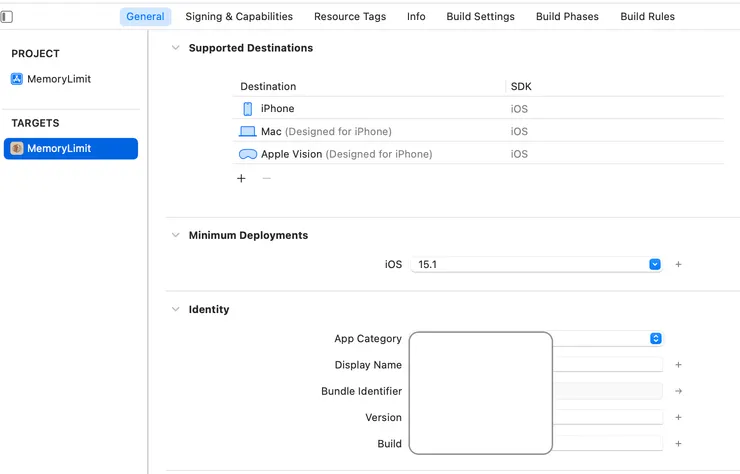Collapse the Minimum Deployments section
Viewport: 740px width, 474px height.
[176, 236]
